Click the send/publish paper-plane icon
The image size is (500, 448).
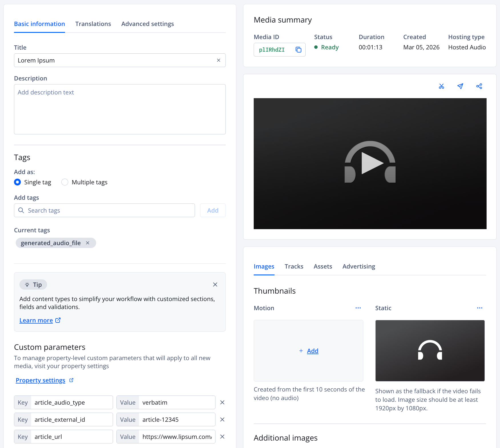tap(460, 86)
